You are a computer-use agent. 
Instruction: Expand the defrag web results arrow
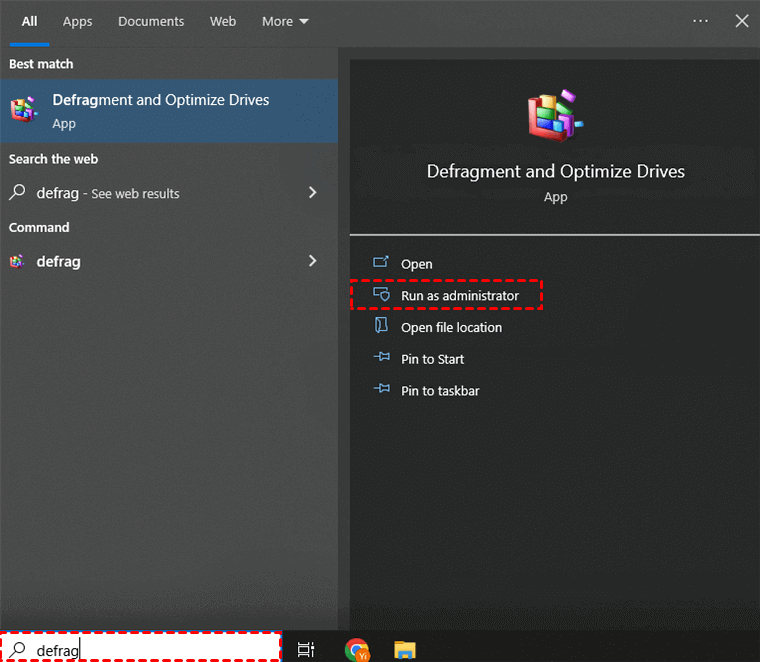(312, 193)
